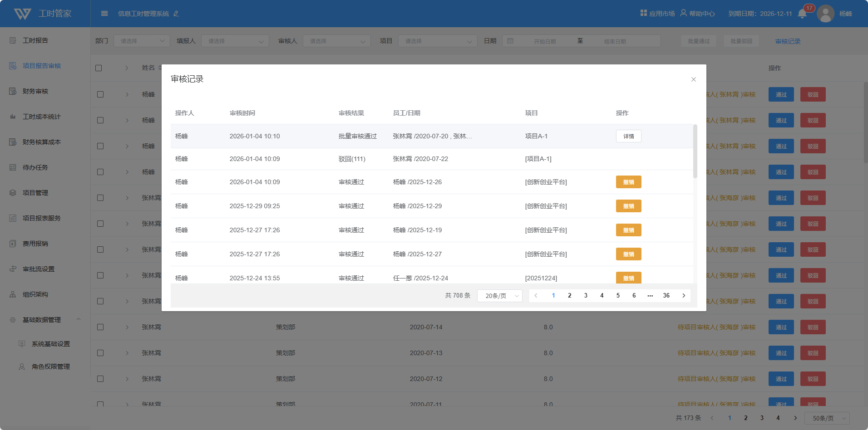Tick the checkbox for the 2020-07-14 row
This screenshot has width=868, height=430.
coord(100,327)
